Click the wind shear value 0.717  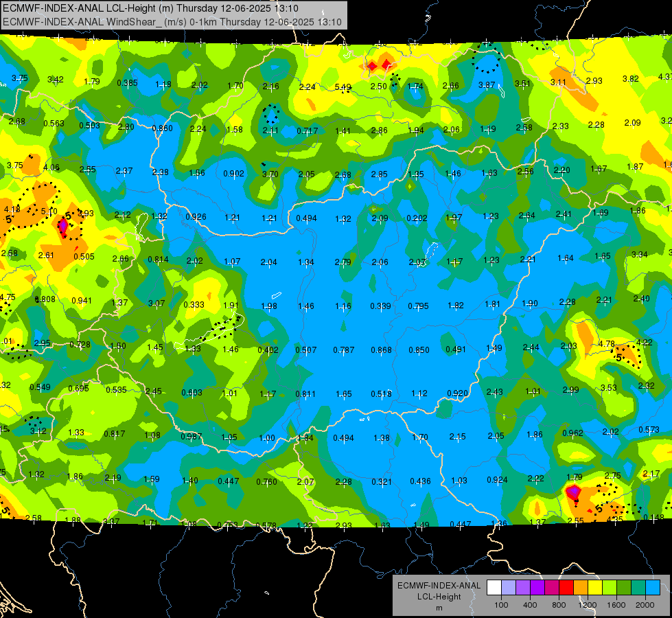coord(308,130)
